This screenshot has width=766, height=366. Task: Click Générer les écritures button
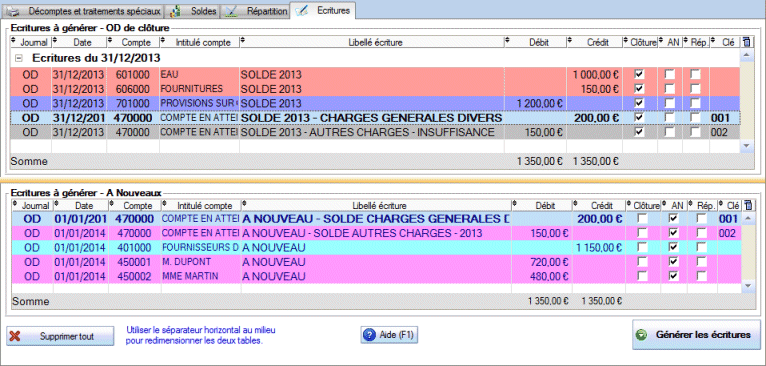(696, 335)
